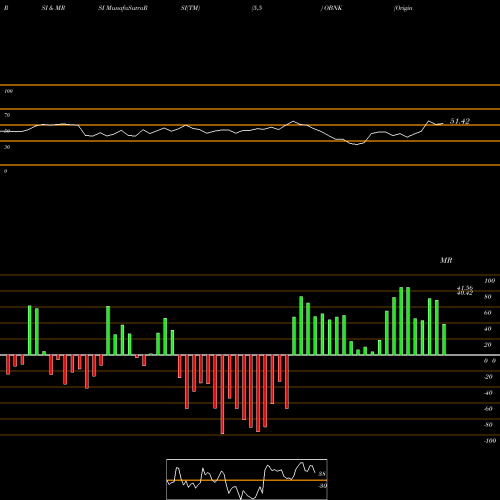The height and width of the screenshot is (500, 500).
Task: Click the 51.42 RSI value label
Action: coord(460,121)
